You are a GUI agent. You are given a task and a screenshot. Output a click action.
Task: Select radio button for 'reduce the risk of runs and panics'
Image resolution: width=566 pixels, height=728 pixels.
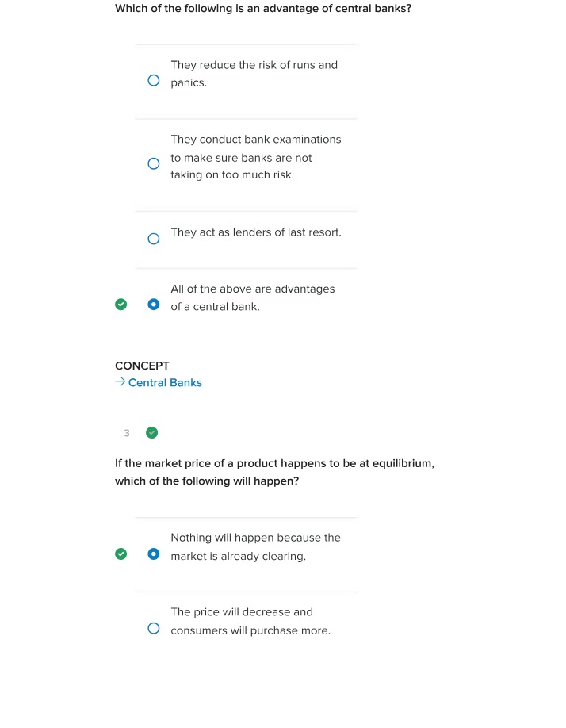pos(154,80)
